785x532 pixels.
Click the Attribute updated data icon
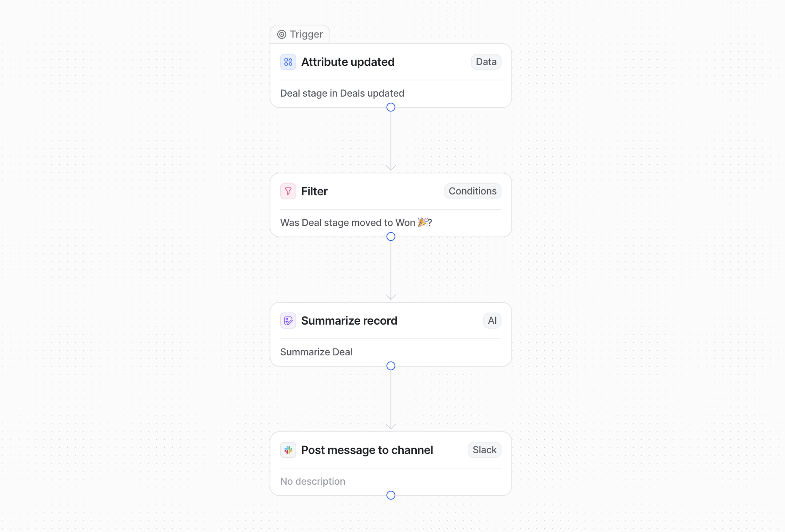[x=288, y=62]
